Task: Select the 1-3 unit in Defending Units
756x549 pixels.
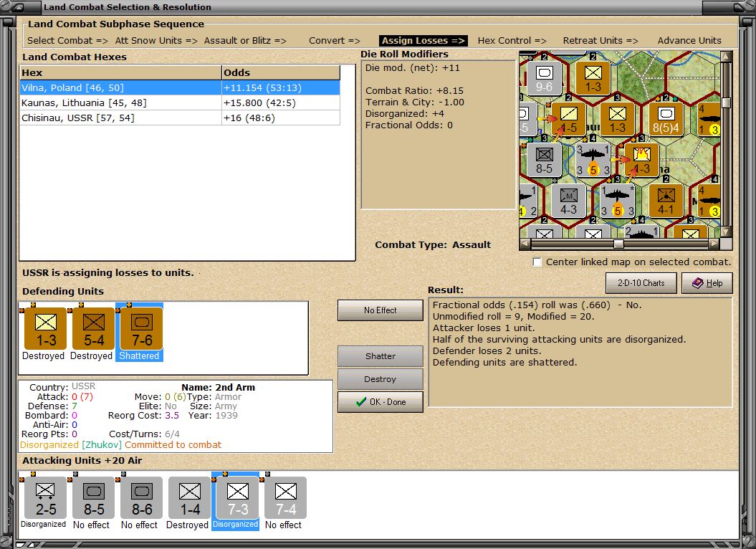Action: (46, 328)
